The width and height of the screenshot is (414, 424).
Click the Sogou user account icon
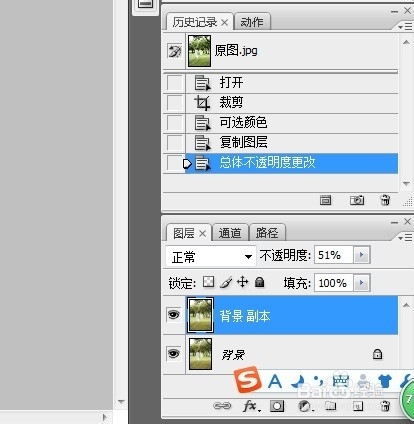coord(363,381)
